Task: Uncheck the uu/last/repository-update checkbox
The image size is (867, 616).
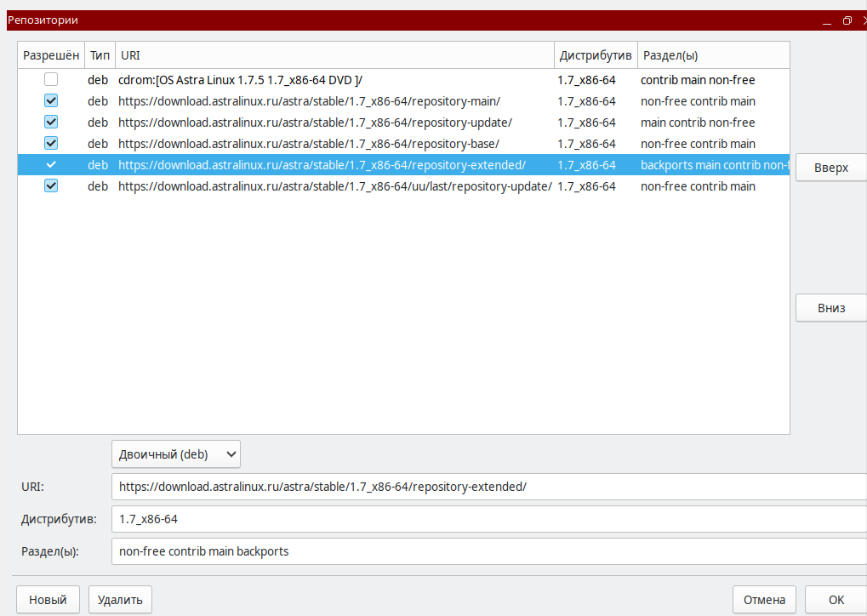Action: tap(51, 185)
